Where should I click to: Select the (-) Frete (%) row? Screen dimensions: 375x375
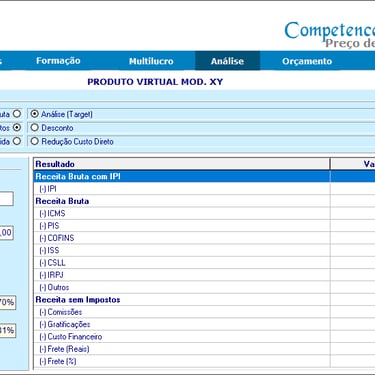coord(204,361)
